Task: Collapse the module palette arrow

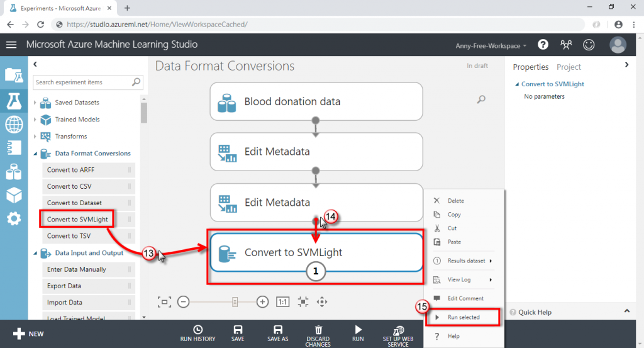Action: pos(35,64)
